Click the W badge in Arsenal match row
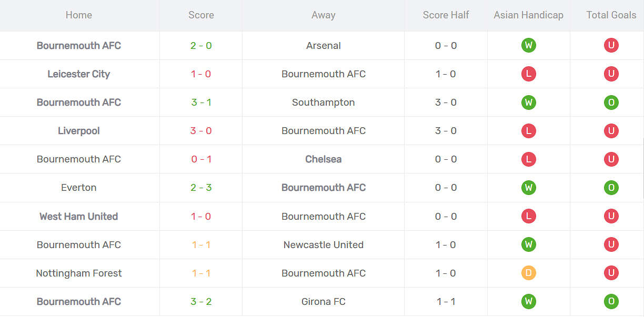This screenshot has width=644, height=317. [528, 46]
